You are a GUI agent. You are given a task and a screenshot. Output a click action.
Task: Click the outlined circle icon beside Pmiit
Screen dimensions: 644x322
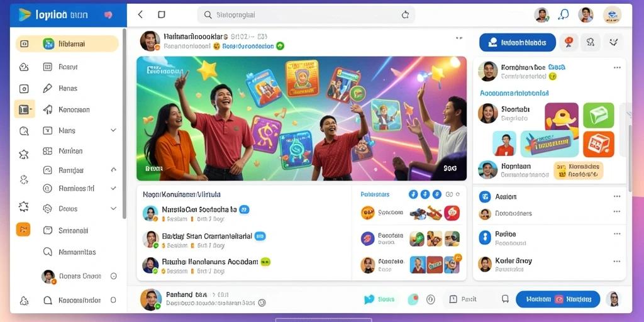click(430, 299)
